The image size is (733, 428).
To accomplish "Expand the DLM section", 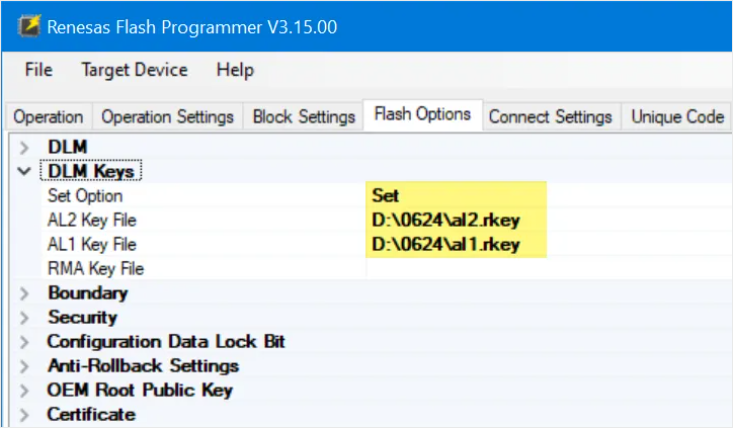I will [24, 148].
